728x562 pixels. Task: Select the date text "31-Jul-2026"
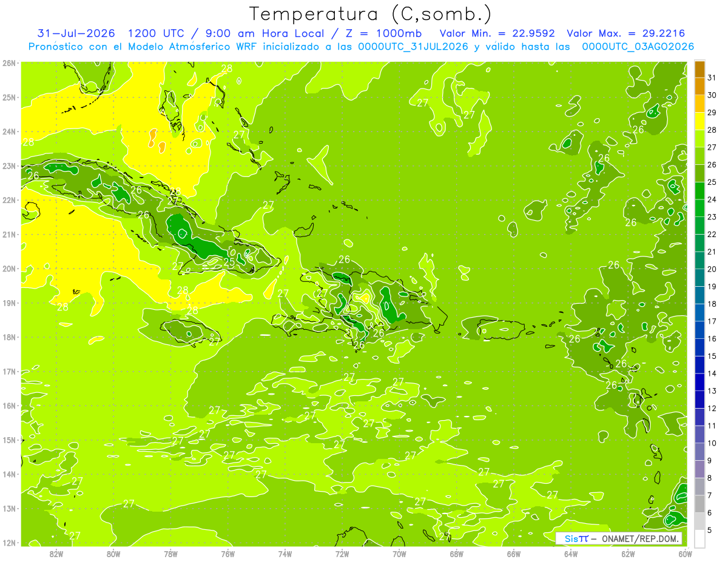[76, 33]
